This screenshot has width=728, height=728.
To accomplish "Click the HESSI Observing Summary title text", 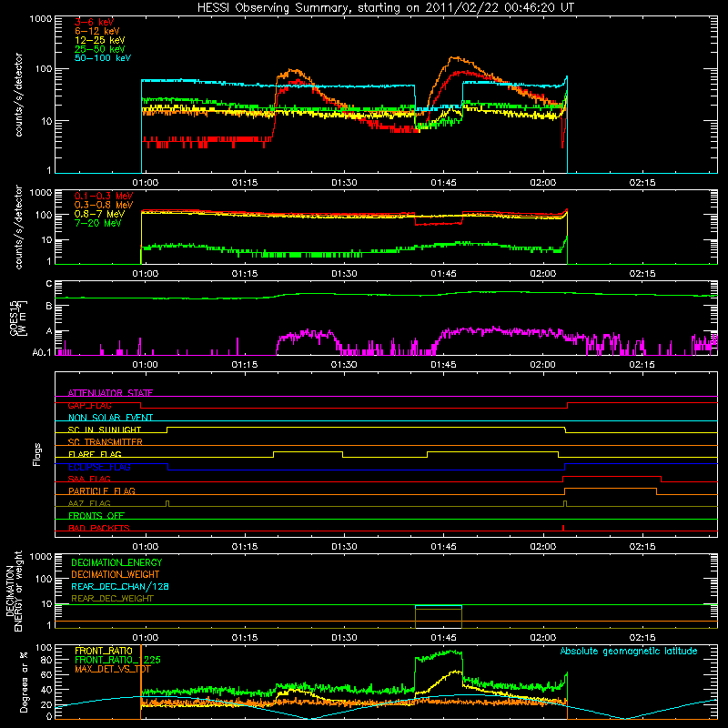I will pos(386,8).
